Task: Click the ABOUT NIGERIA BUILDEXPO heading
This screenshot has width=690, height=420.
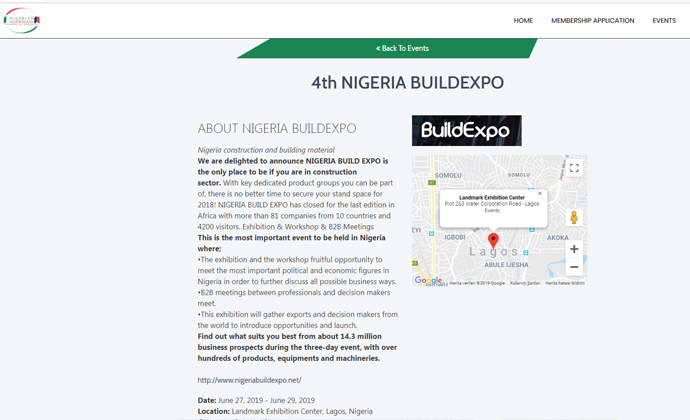Action: [277, 129]
